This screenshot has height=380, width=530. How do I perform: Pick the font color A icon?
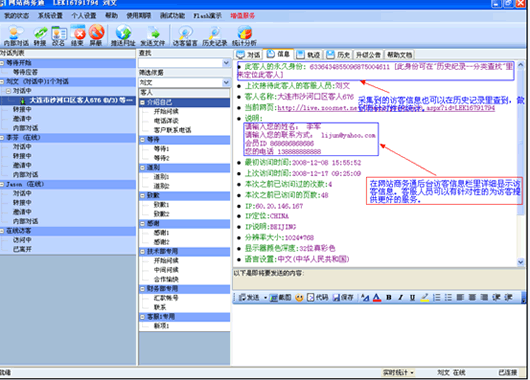click(377, 298)
